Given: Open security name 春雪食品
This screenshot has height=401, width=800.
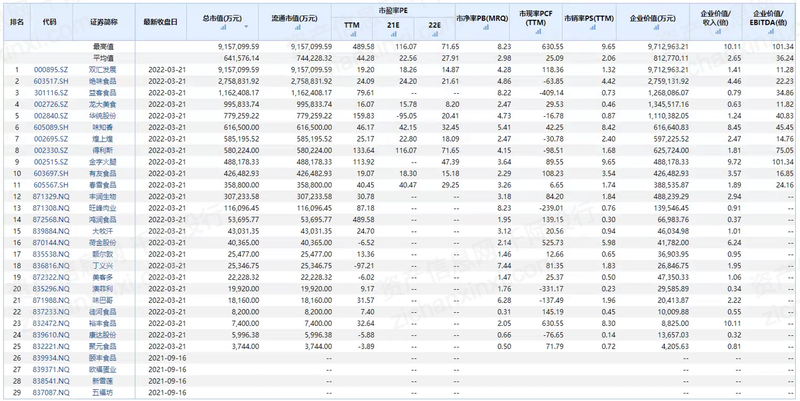Looking at the screenshot, I should point(103,185).
